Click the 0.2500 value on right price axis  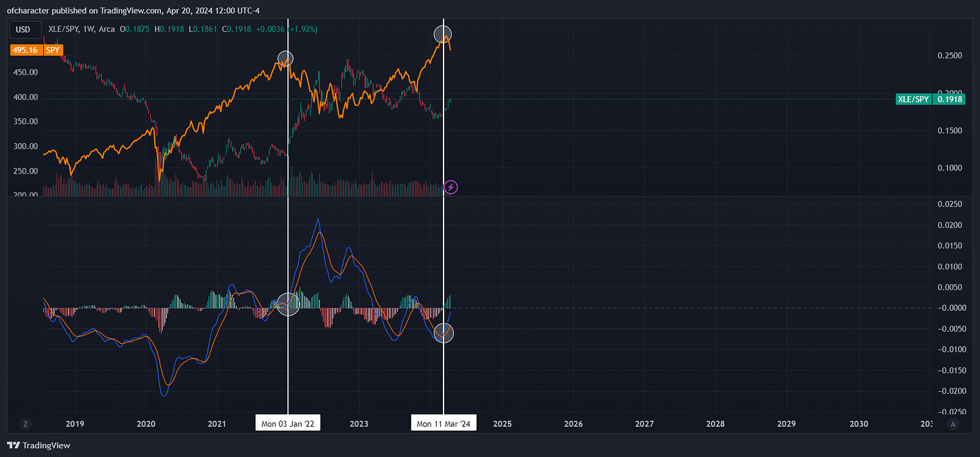(x=950, y=55)
